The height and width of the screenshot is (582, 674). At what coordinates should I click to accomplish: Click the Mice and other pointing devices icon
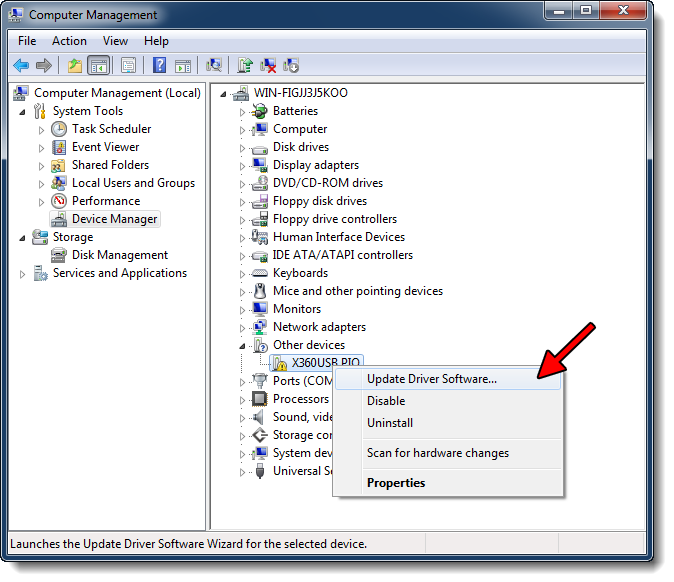click(260, 291)
